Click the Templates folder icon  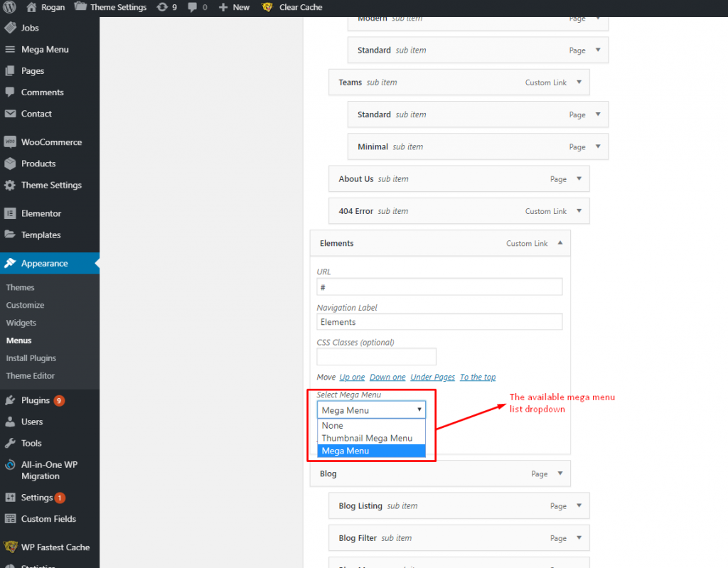pyautogui.click(x=10, y=235)
